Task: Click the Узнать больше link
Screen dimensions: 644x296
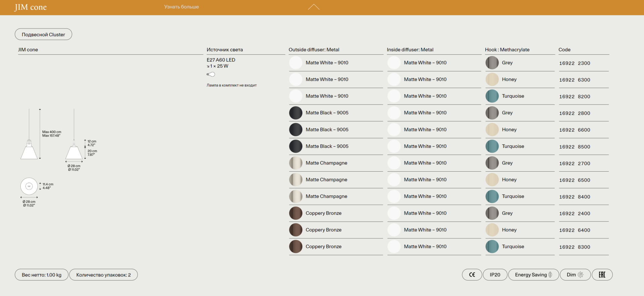Action: pyautogui.click(x=181, y=7)
